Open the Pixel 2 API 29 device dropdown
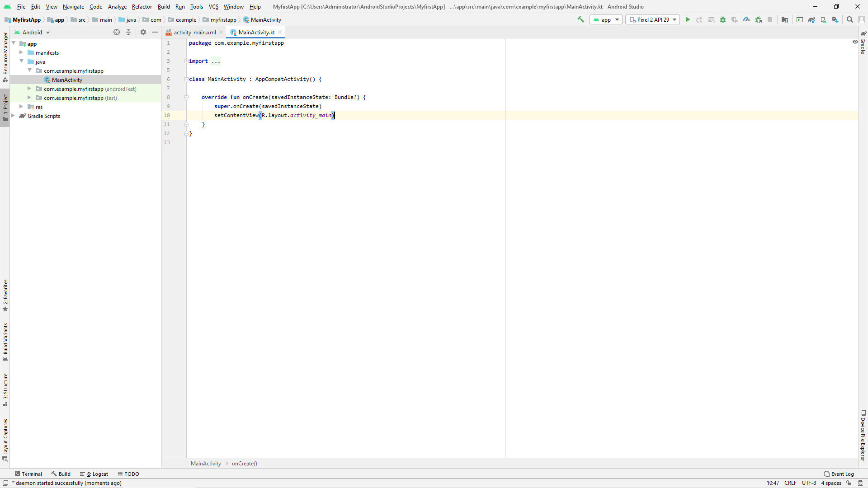This screenshot has width=868, height=488. (x=653, y=19)
